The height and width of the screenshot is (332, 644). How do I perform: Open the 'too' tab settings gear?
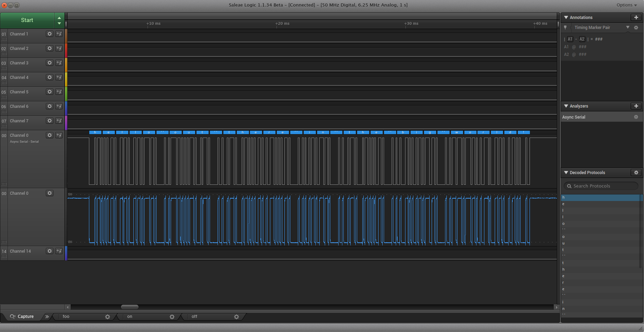(108, 317)
